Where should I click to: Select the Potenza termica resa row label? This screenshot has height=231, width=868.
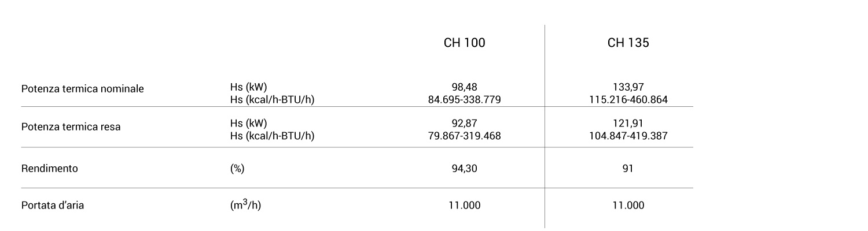click(x=71, y=126)
